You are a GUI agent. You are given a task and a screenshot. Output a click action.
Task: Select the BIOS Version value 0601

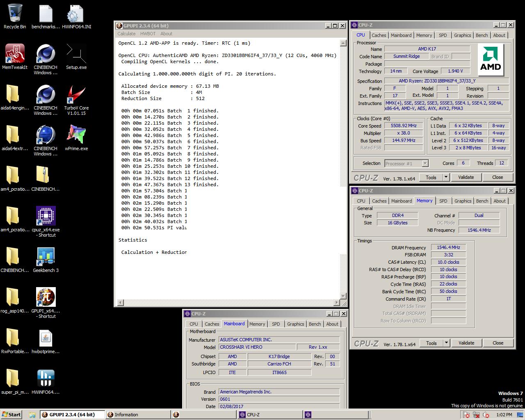[x=279, y=399]
